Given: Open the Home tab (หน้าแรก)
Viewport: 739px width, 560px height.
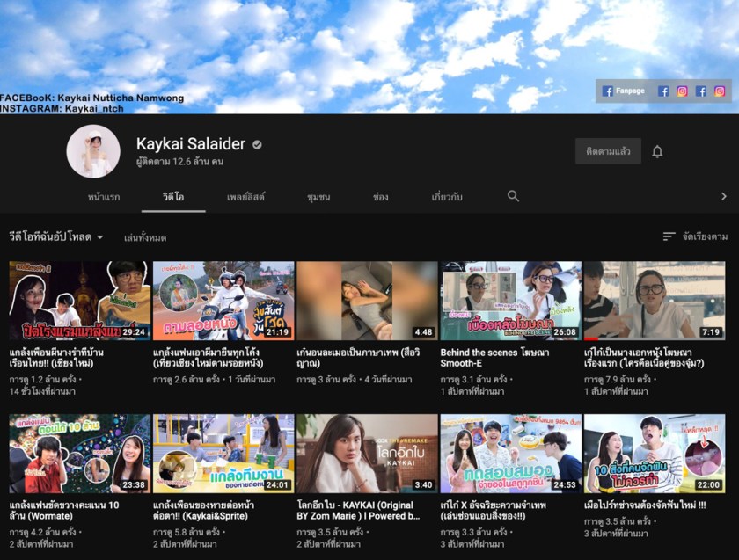Looking at the screenshot, I should [104, 197].
